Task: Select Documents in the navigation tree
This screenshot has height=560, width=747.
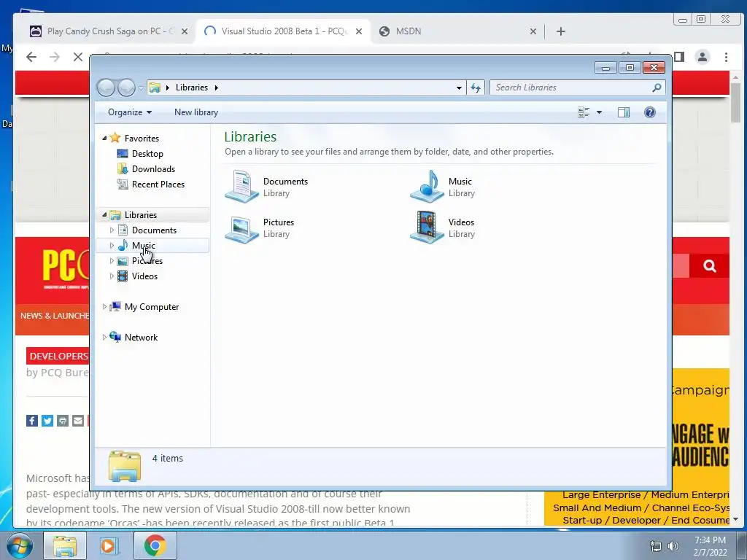Action: click(154, 230)
